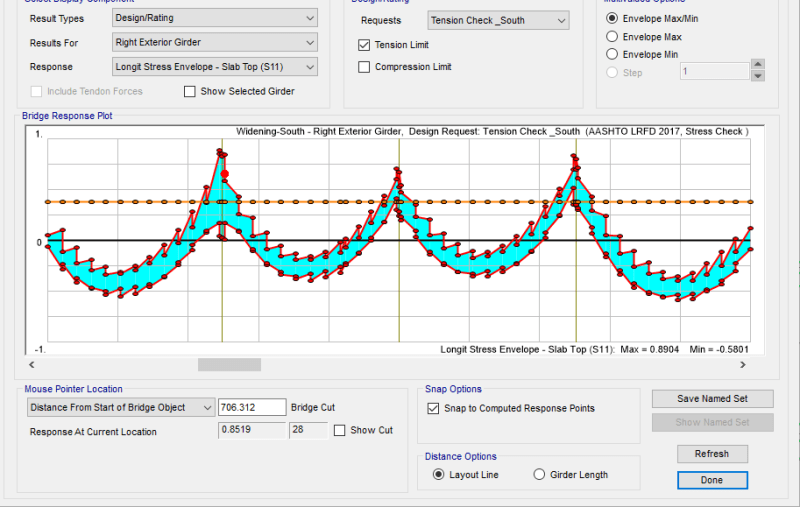Click the plot scrollbar left arrow
The height and width of the screenshot is (507, 800).
click(32, 365)
